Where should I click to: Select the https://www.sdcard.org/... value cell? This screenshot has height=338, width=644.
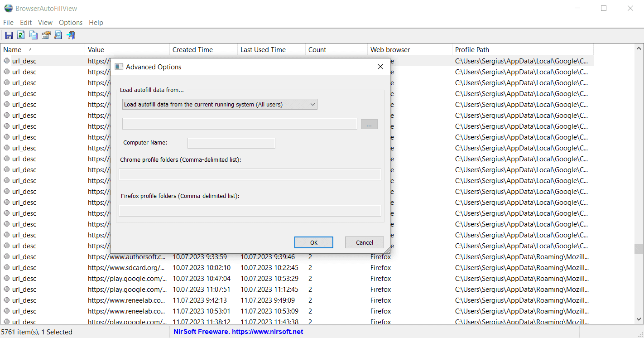coord(126,267)
